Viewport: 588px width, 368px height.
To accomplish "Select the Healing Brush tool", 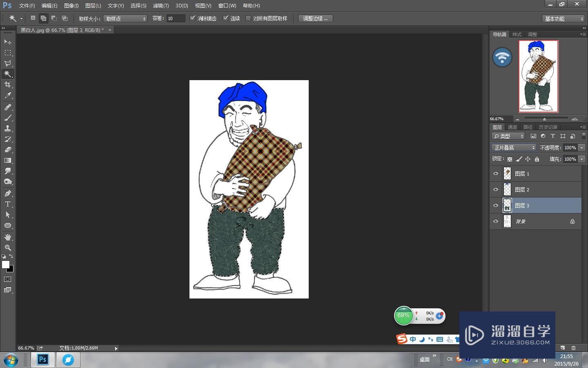I will click(x=8, y=107).
